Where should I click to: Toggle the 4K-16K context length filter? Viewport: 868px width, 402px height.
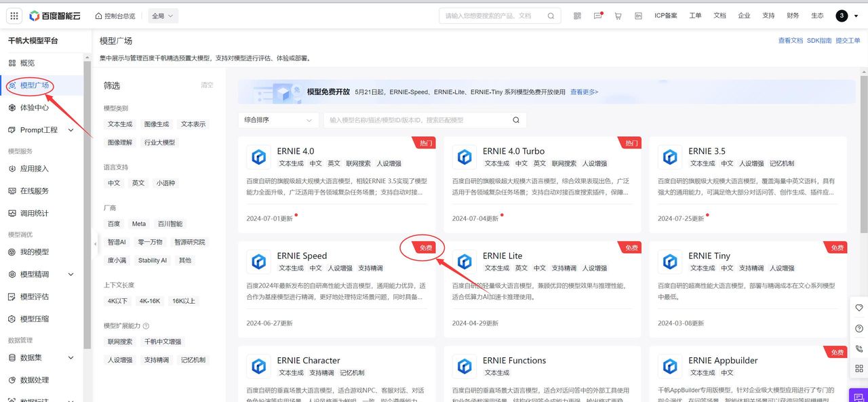coord(150,301)
